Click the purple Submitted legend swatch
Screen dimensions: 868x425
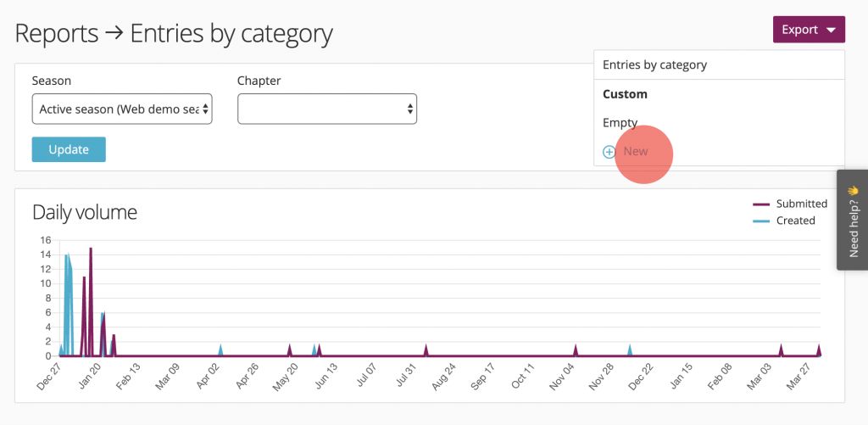tap(761, 204)
